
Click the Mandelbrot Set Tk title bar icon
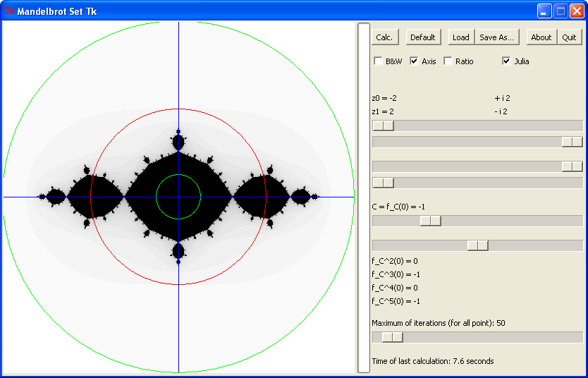(x=9, y=11)
